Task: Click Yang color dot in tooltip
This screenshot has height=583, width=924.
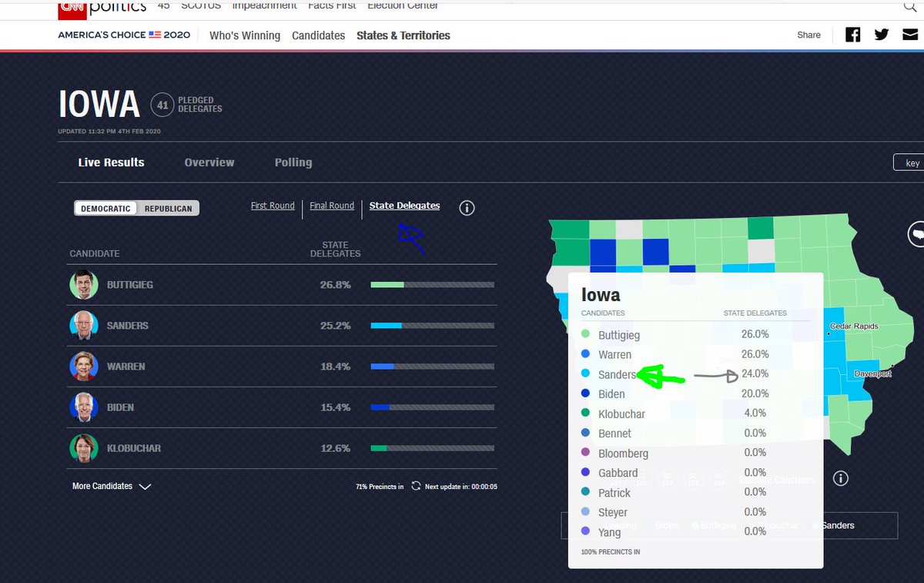Action: pyautogui.click(x=586, y=531)
